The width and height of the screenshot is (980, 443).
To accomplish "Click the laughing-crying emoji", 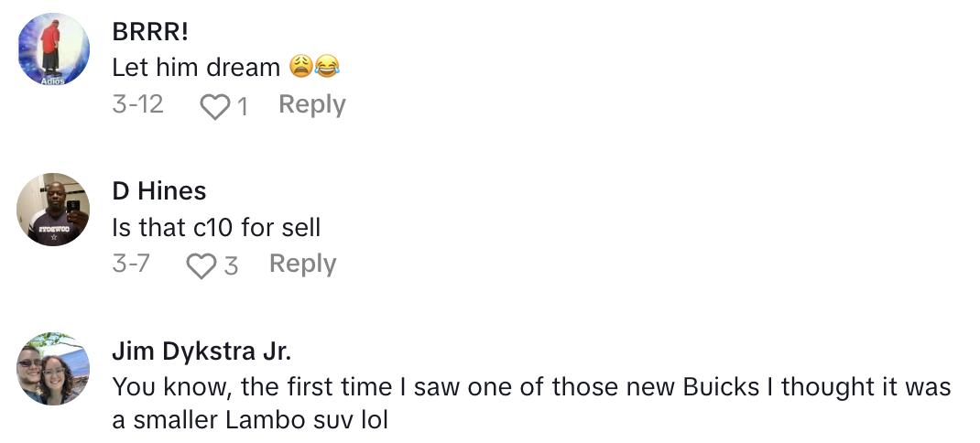I will (x=326, y=67).
